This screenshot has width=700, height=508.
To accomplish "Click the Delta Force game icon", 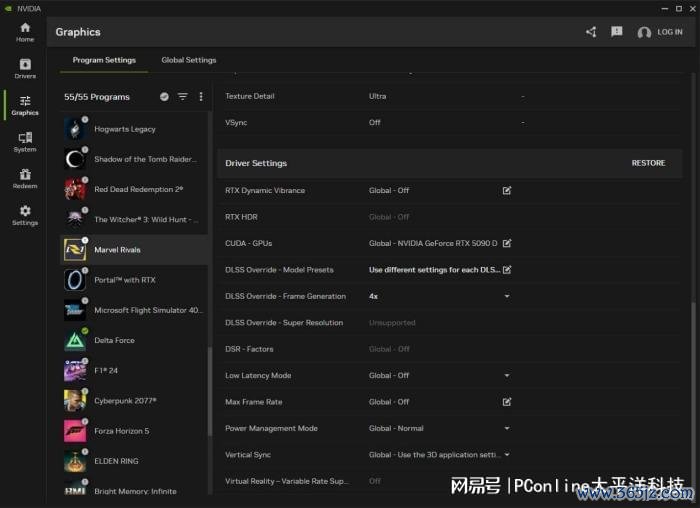I will [75, 340].
